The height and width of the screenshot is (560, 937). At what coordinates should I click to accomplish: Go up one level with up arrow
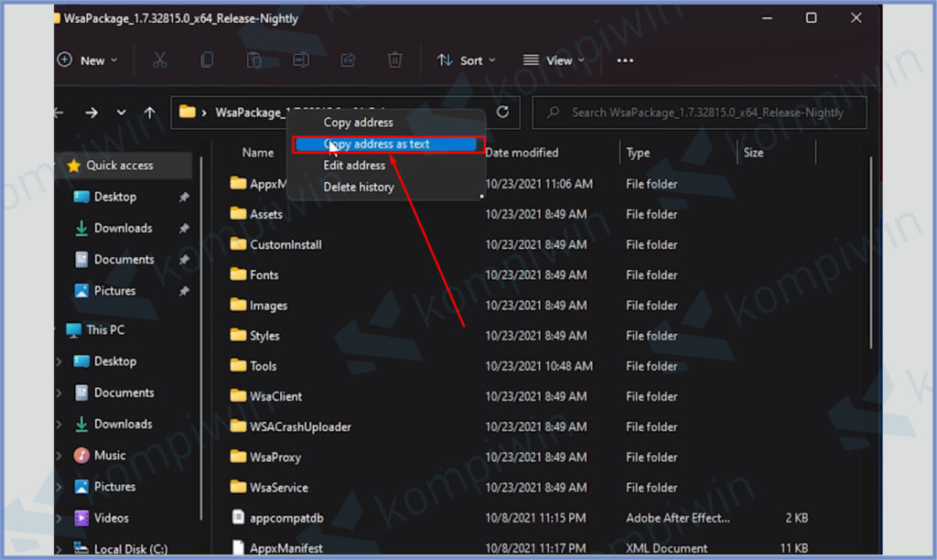150,113
